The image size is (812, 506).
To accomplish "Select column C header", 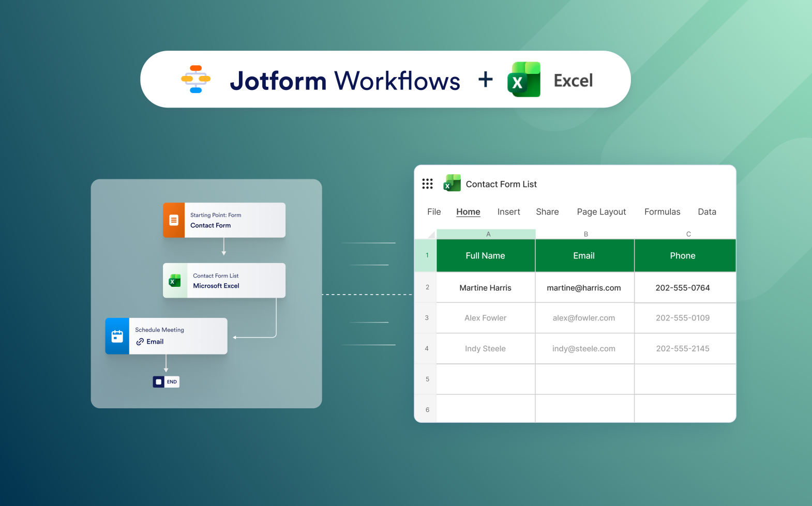I will (686, 234).
